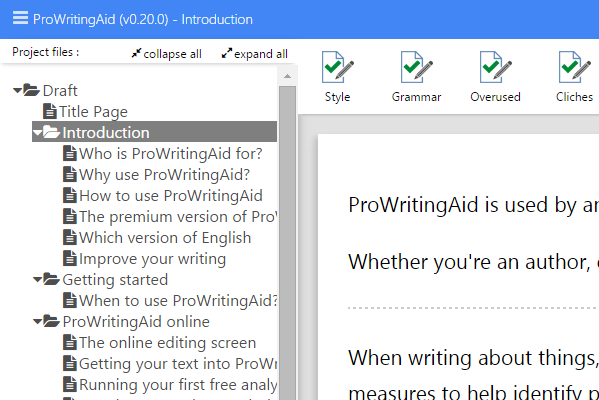The height and width of the screenshot is (400, 599).
Task: Open Improve your writing file
Action: 152,259
